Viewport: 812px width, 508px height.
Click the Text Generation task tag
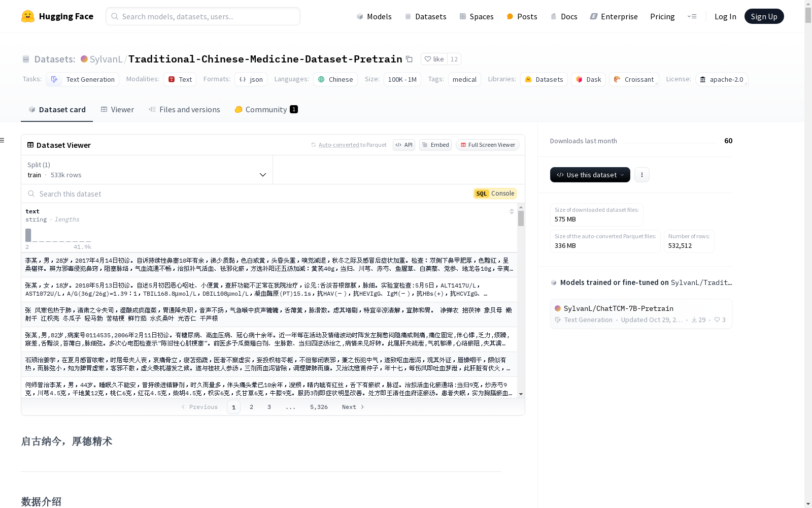[x=83, y=79]
